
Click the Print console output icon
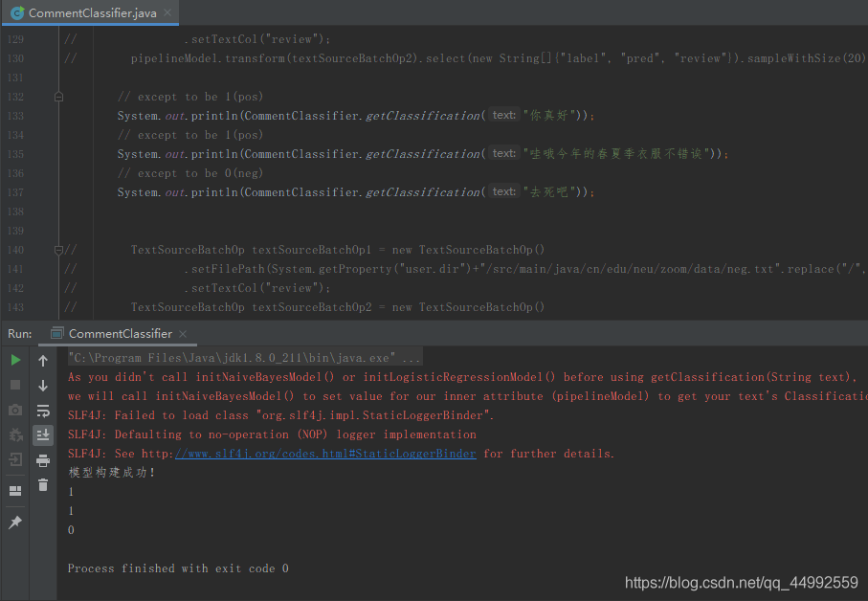[43, 460]
